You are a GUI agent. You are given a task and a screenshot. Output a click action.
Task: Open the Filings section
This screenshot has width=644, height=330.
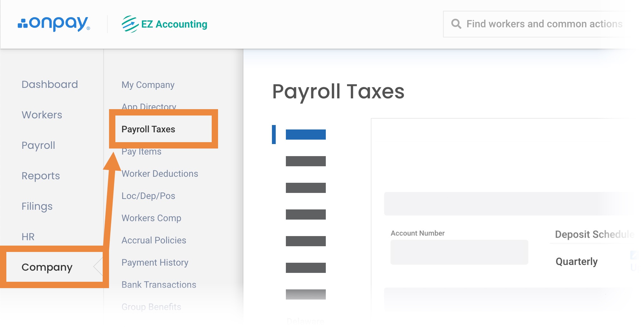[37, 206]
